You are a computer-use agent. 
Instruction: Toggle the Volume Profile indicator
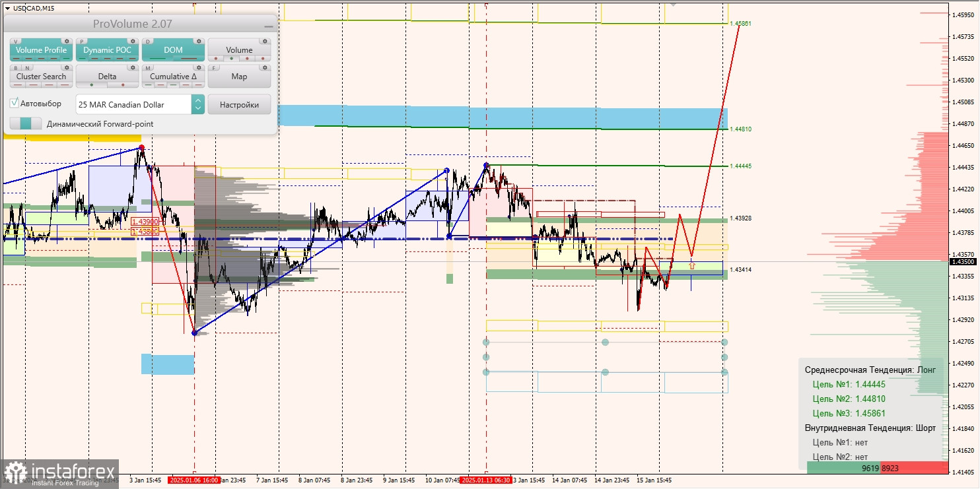point(41,50)
